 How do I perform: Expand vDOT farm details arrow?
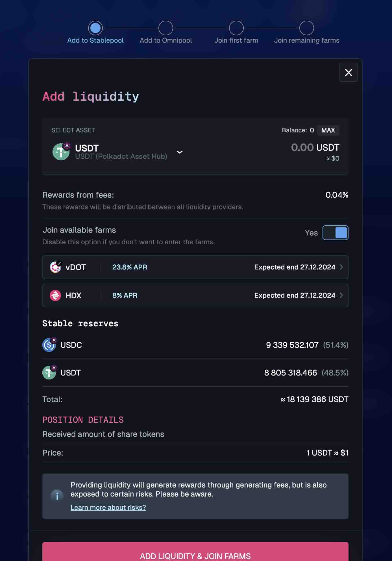pos(341,267)
